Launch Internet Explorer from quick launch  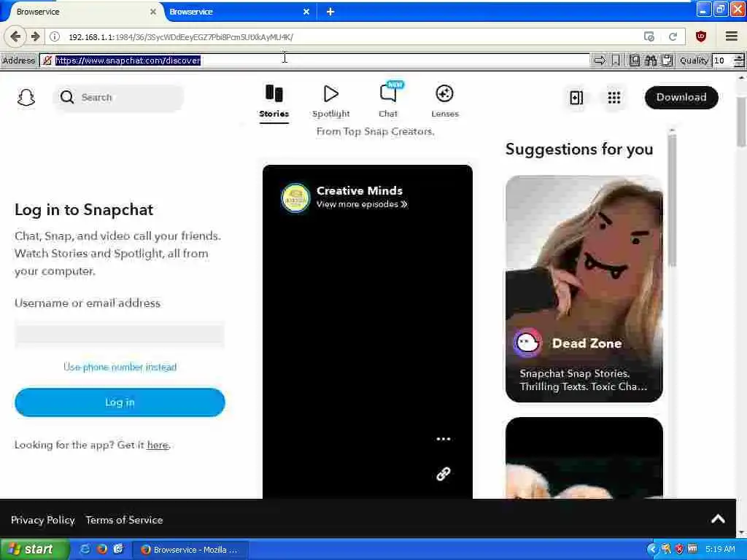click(x=85, y=550)
